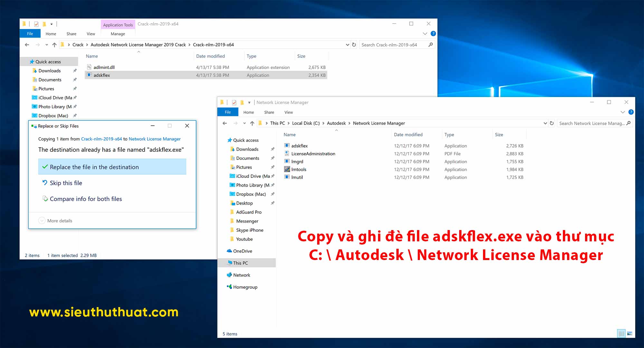Click the Help question mark icon
This screenshot has height=348, width=644.
[631, 112]
